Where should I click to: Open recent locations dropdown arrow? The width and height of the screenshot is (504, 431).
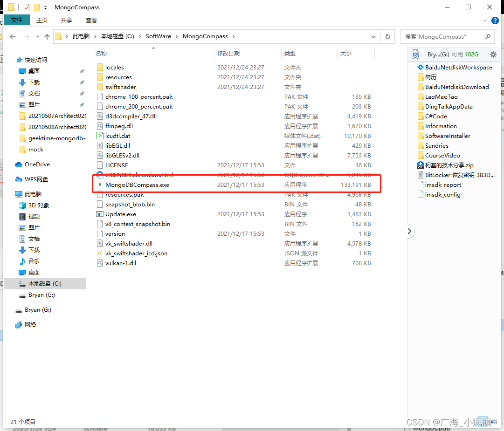pos(38,37)
